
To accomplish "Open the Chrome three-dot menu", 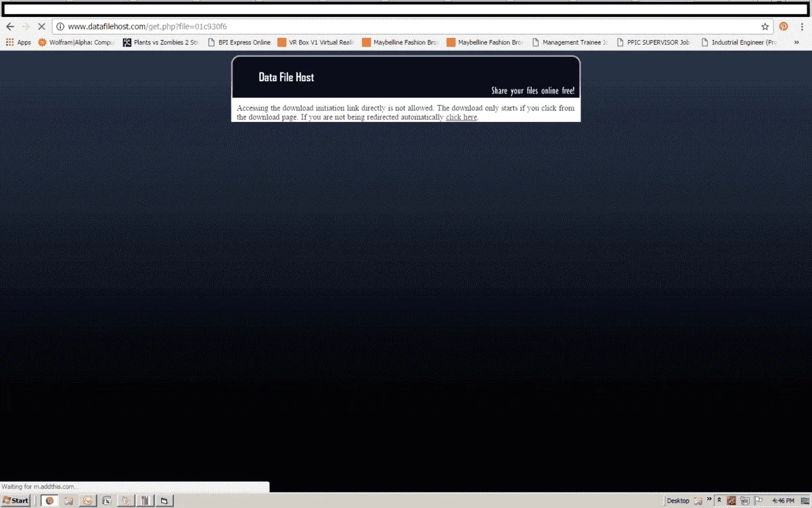I will pos(802,26).
